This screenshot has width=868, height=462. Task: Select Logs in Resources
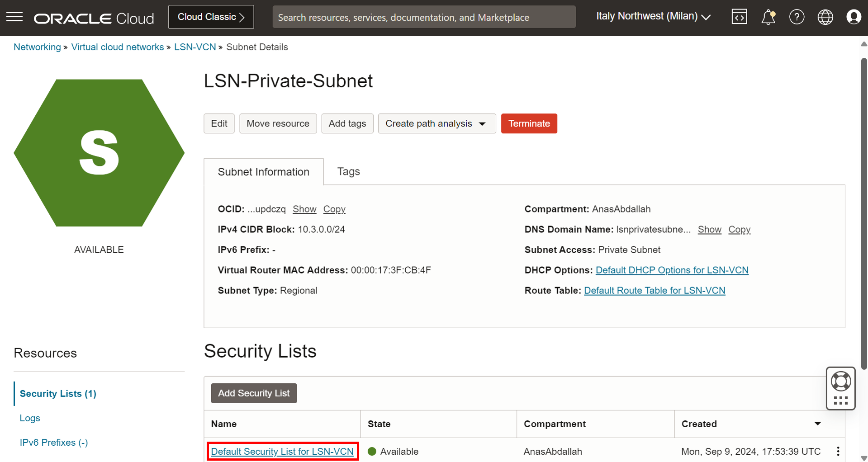(x=30, y=418)
